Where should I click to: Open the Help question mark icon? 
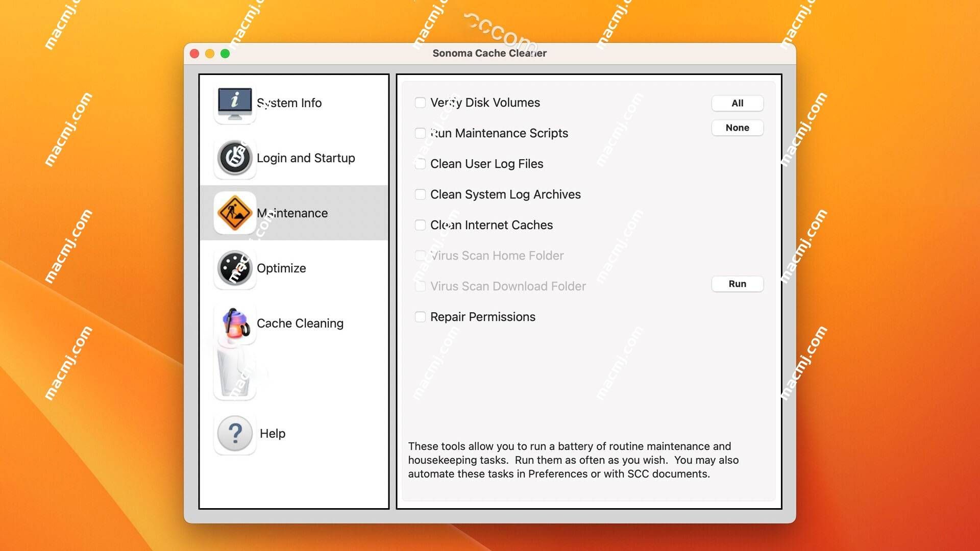(235, 433)
